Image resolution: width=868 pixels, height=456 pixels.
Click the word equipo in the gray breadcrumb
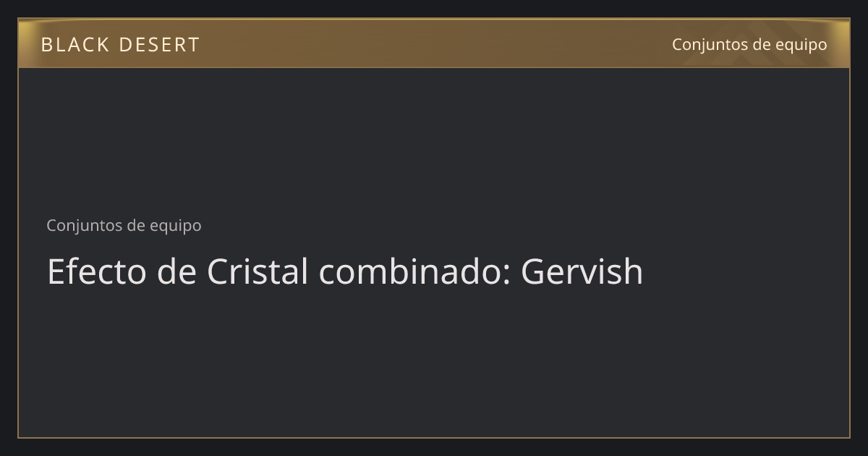point(175,226)
